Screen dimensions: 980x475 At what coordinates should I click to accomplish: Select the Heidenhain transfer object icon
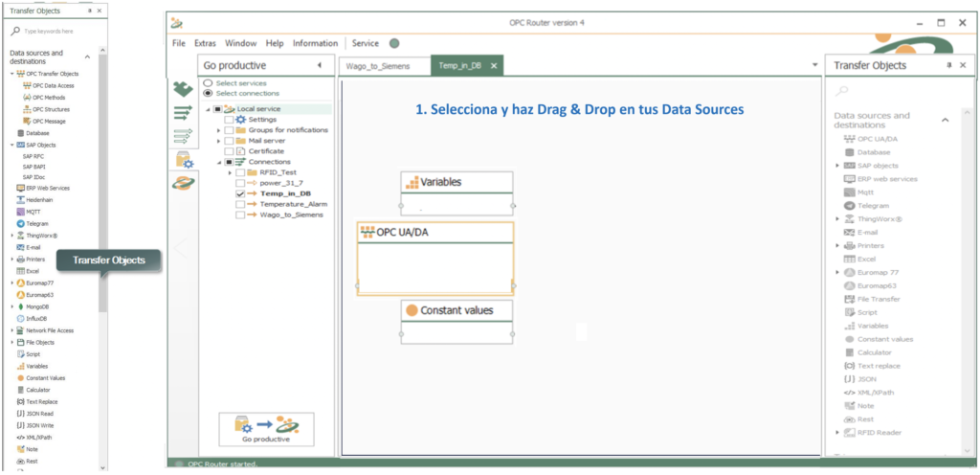pos(21,200)
